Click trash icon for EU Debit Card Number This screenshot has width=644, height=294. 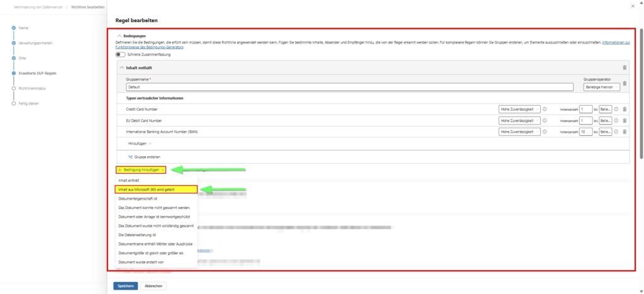click(625, 120)
